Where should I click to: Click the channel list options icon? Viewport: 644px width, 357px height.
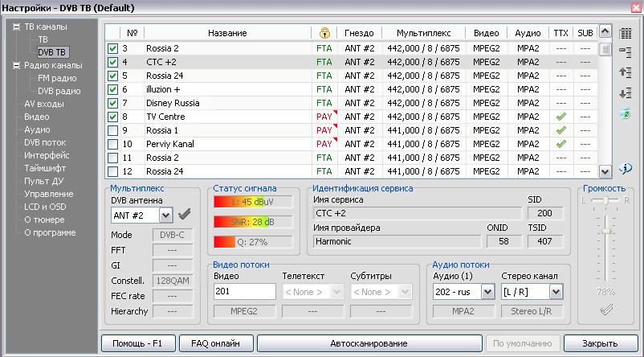626,52
